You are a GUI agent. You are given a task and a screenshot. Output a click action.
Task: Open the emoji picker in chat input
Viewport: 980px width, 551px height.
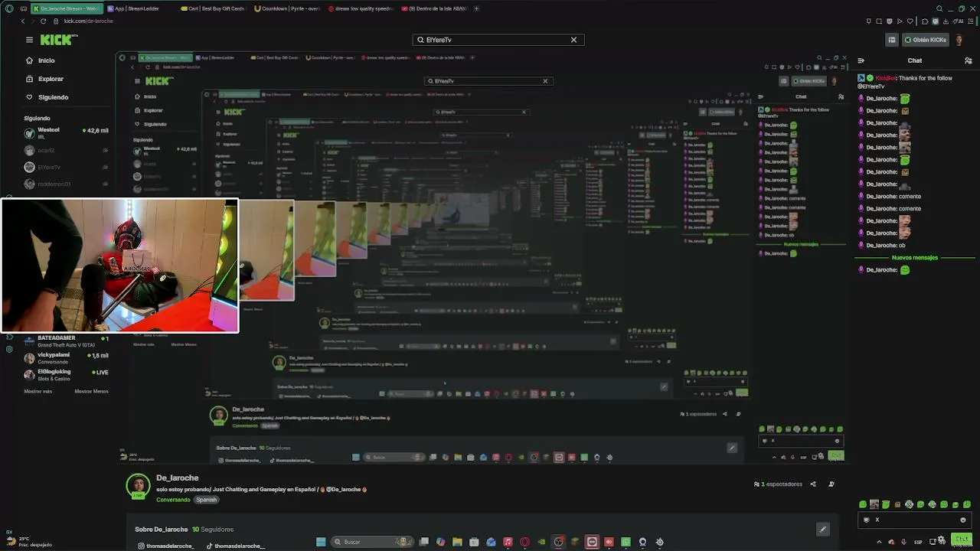tap(963, 520)
